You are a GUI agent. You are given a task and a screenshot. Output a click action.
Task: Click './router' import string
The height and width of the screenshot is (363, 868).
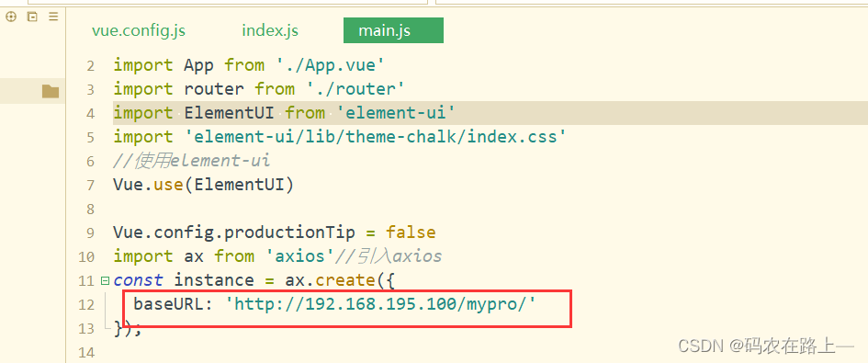(x=355, y=89)
